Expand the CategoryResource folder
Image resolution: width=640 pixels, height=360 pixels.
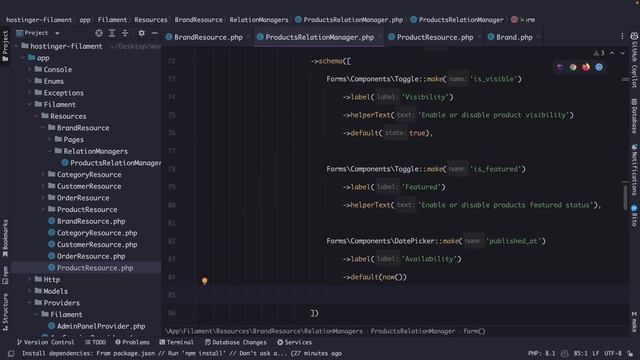[43, 175]
